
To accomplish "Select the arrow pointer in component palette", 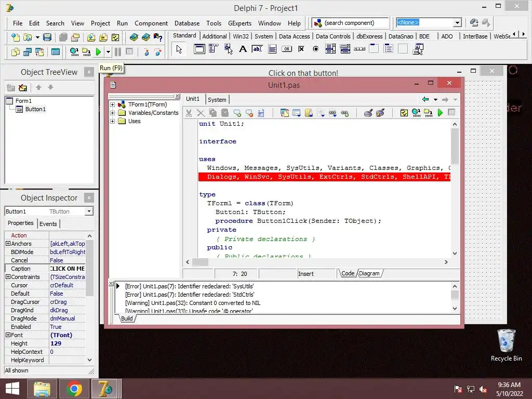I will [x=179, y=49].
